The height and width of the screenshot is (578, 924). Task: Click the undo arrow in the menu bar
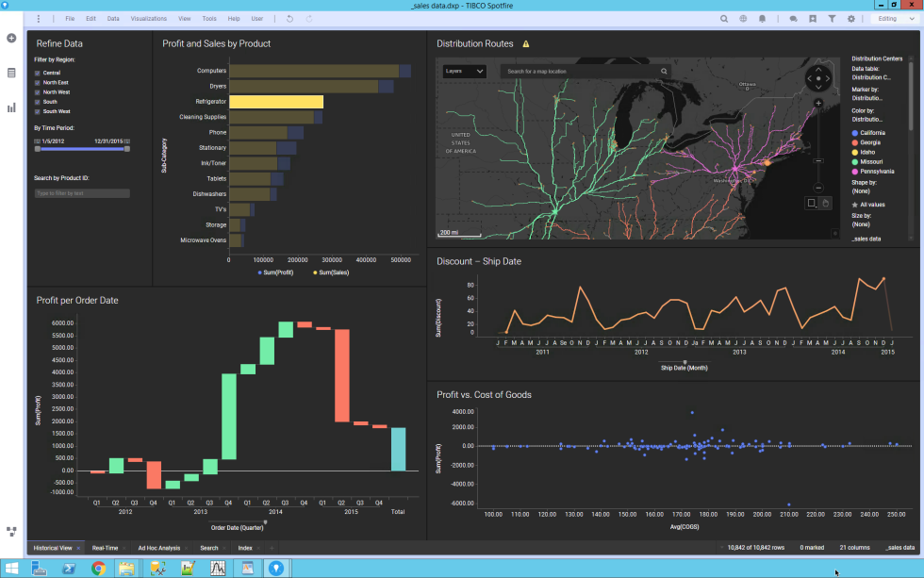point(290,18)
